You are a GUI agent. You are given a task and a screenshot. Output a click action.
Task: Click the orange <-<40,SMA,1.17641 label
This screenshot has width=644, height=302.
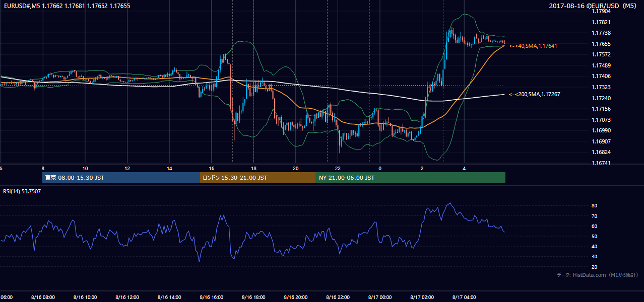[x=533, y=46]
